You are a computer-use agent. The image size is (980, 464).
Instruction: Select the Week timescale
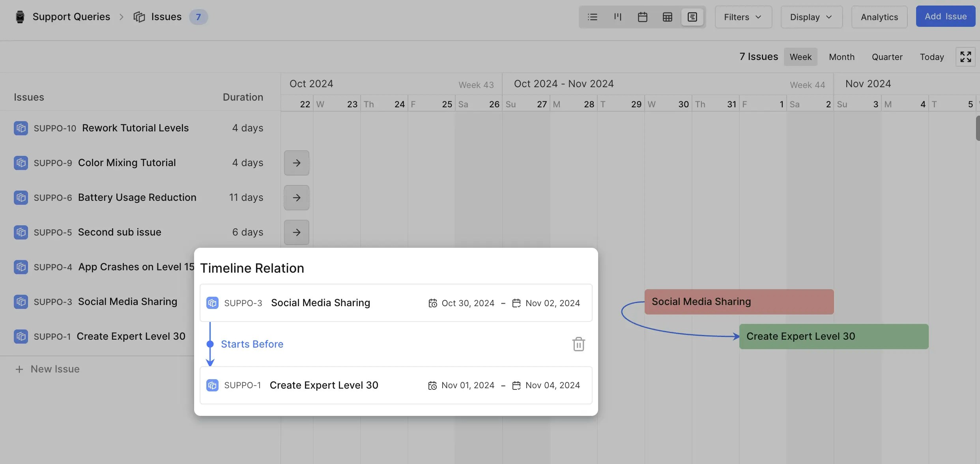[x=800, y=57]
